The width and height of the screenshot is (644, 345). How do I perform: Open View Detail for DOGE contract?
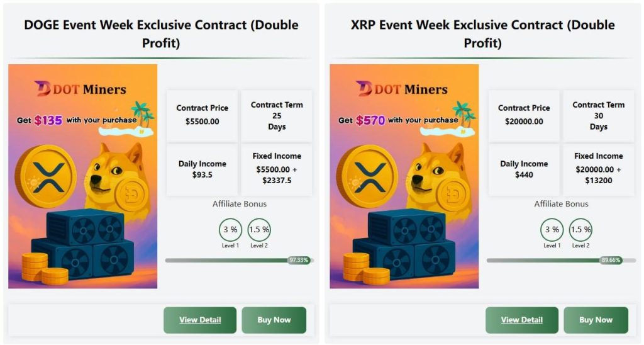[x=200, y=320]
